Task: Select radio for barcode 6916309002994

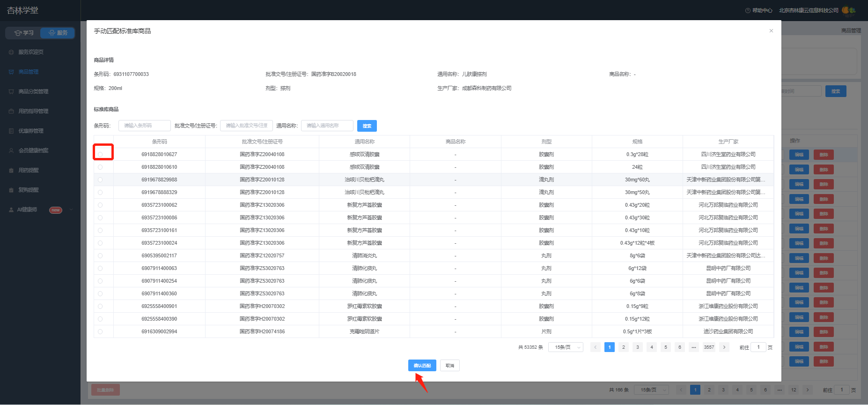Action: point(100,331)
